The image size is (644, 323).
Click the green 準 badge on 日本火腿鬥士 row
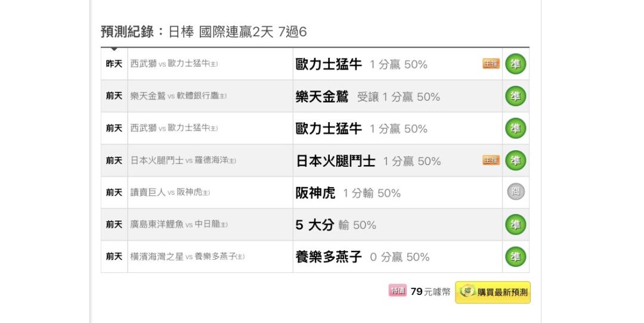click(515, 161)
